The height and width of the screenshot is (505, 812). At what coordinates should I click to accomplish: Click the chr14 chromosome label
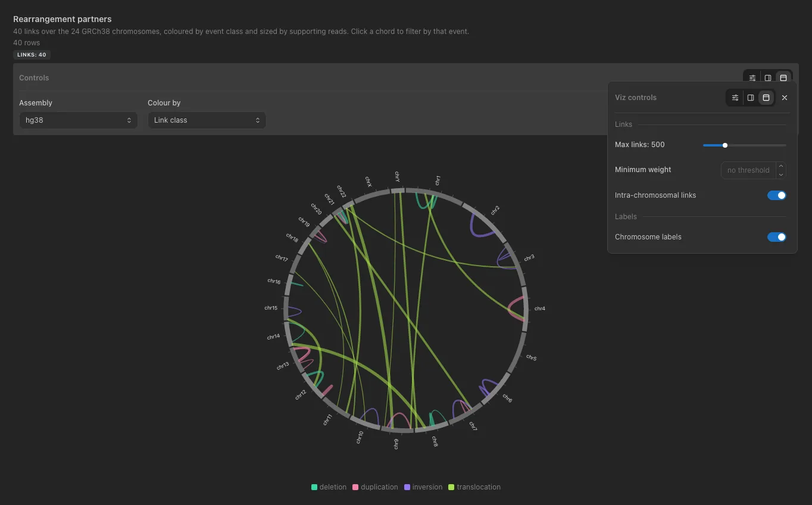point(273,337)
